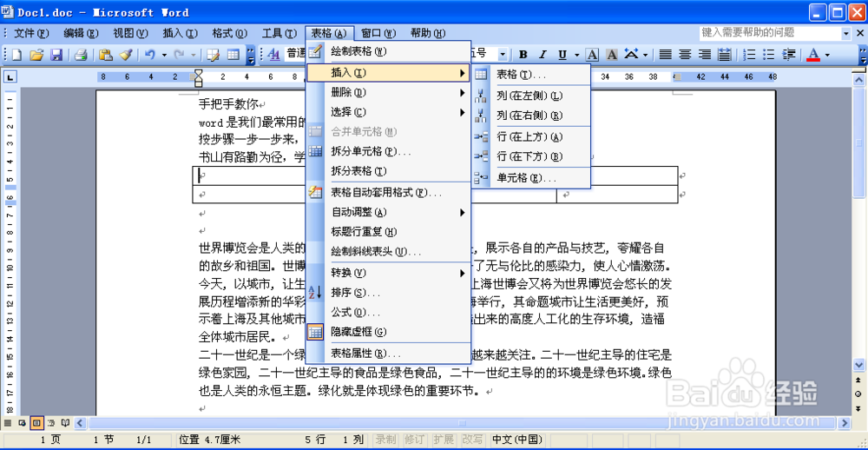This screenshot has width=868, height=450.
Task: Click the 改写 overtype status indicator
Action: click(x=472, y=440)
